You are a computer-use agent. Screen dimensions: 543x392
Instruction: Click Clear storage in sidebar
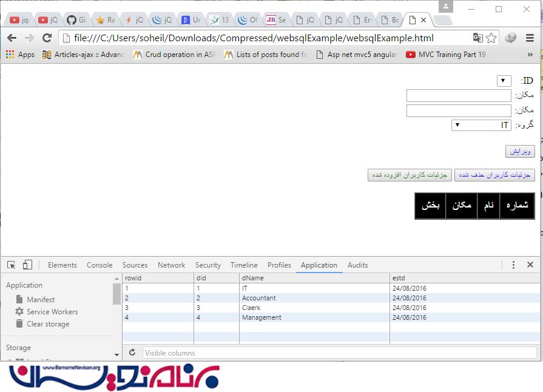[47, 324]
